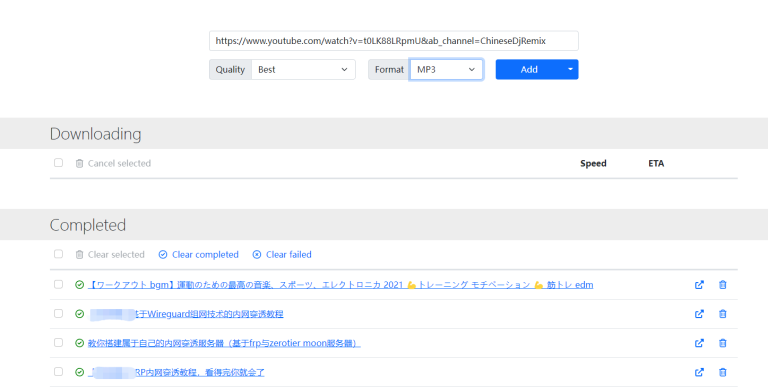Click check-circle icon of Clear completed
768x387 pixels.
pos(163,254)
